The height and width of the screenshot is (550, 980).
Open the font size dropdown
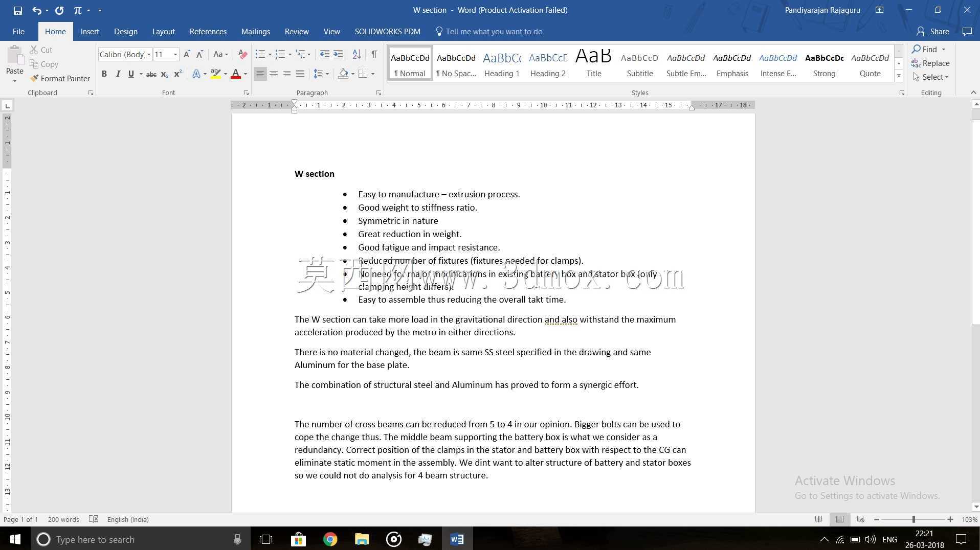click(175, 55)
